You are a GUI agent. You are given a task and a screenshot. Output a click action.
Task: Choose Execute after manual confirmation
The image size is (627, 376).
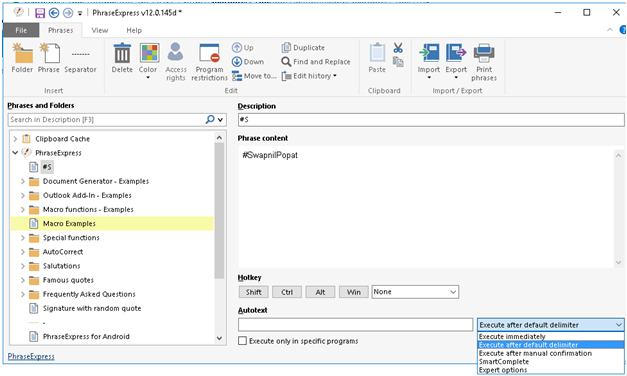click(551, 353)
